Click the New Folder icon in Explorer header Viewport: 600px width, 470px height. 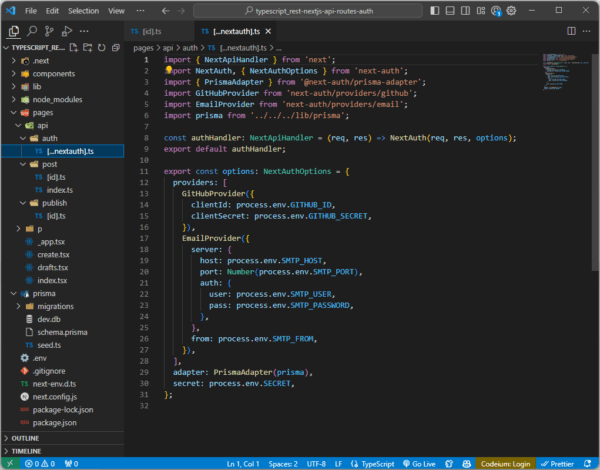[88, 47]
